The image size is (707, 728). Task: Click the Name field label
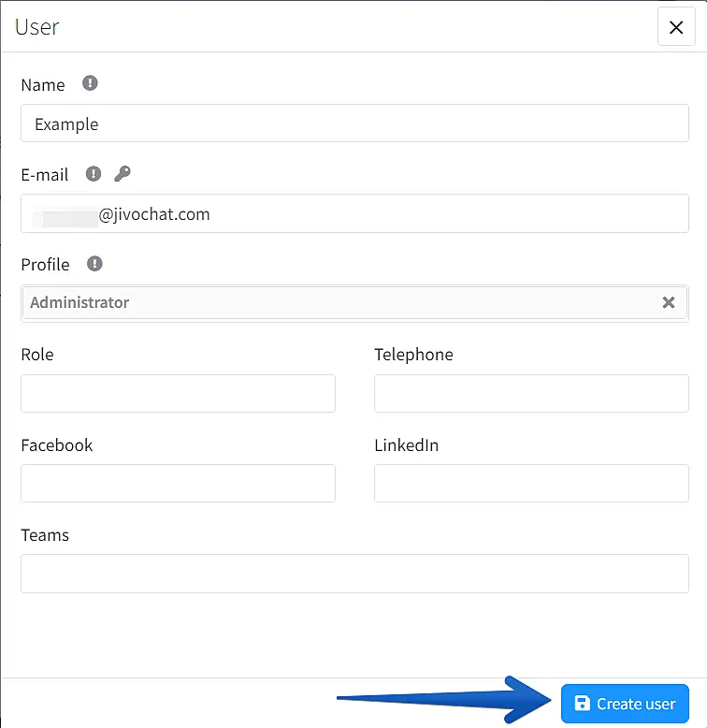click(x=43, y=85)
